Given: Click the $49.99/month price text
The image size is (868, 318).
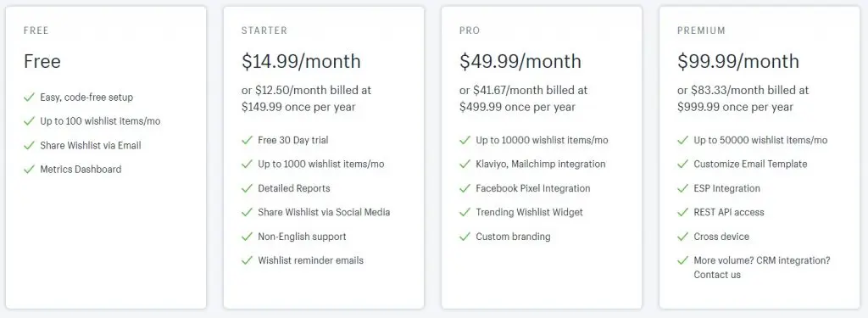Looking at the screenshot, I should coord(520,61).
